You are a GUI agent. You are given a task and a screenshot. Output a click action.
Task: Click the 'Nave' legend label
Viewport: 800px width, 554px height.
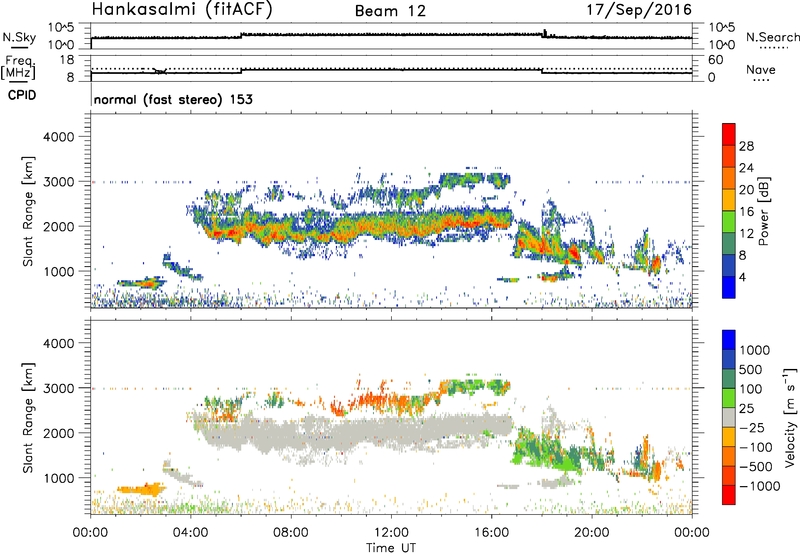coord(760,69)
